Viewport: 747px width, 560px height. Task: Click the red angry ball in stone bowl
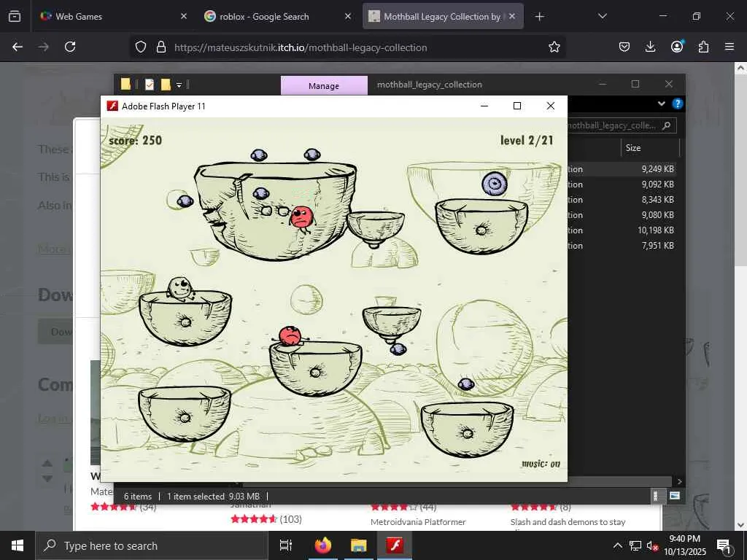(x=301, y=217)
